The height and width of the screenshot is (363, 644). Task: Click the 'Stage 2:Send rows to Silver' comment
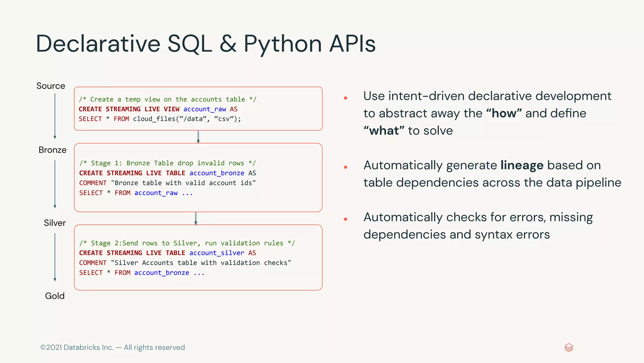point(187,243)
